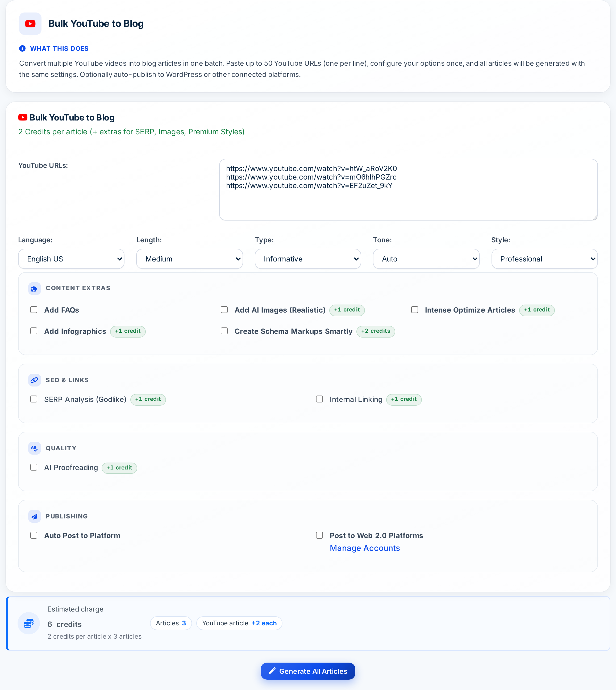Click the 2 credits per article x 3 articles note
Screen dimensions: 616x690
tap(94, 636)
